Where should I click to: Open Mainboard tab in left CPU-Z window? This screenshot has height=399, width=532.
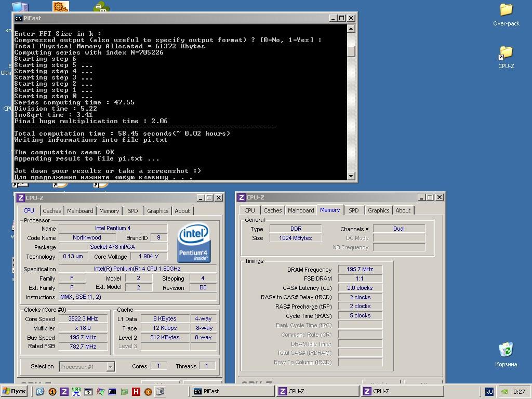click(80, 211)
